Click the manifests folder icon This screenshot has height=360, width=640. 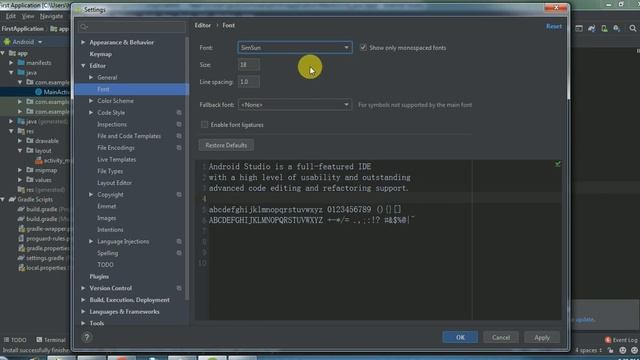tap(21, 63)
